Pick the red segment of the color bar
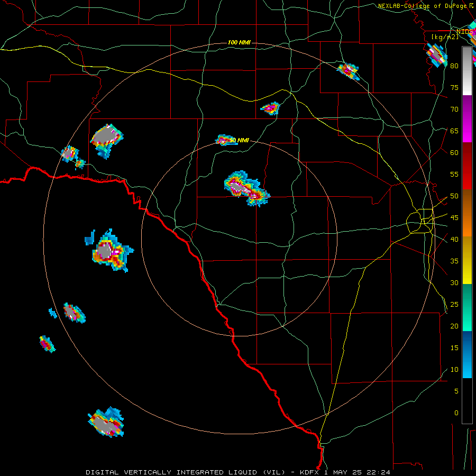The width and height of the screenshot is (476, 476). [x=467, y=166]
